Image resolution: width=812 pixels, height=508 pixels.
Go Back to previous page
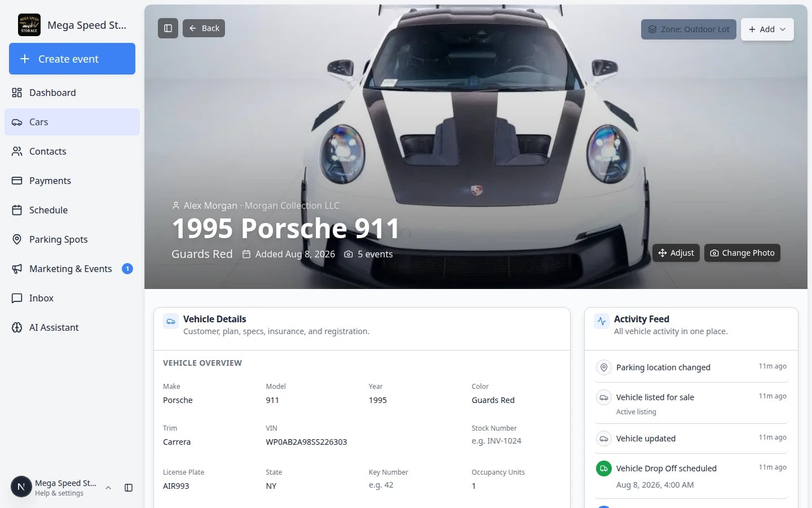[x=204, y=28]
